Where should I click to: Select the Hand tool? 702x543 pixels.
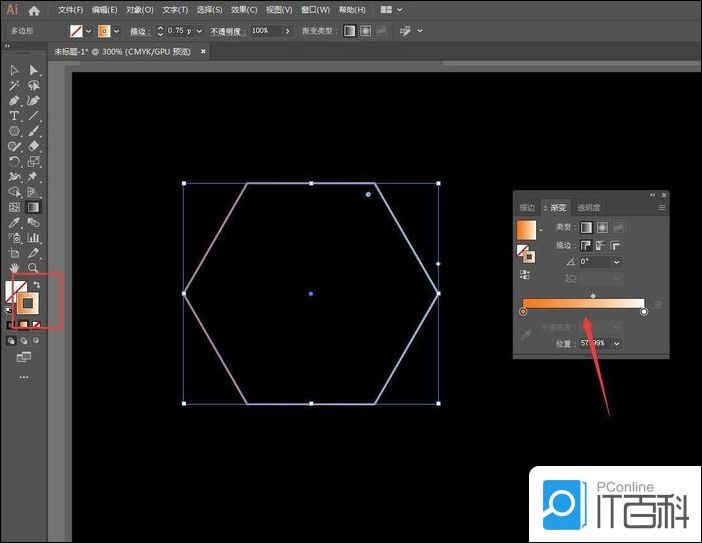click(x=14, y=268)
